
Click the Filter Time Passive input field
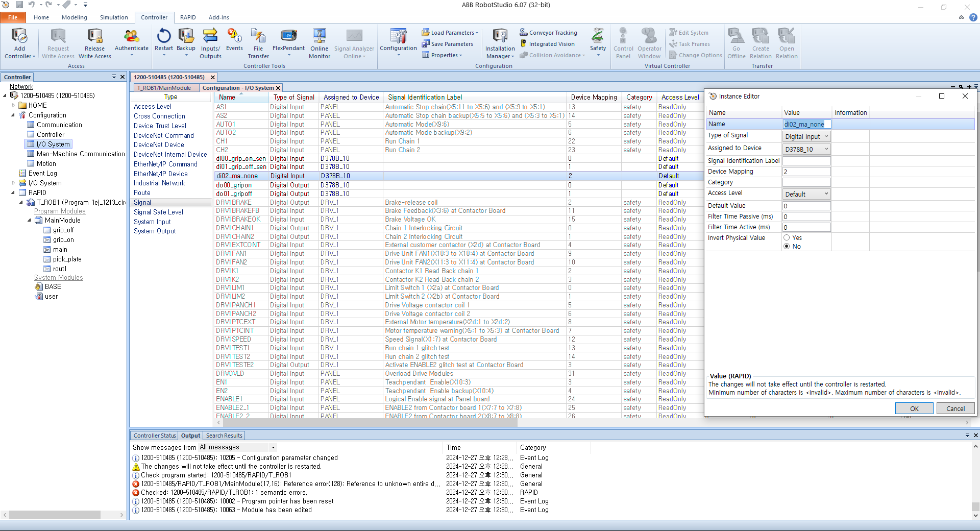(807, 216)
